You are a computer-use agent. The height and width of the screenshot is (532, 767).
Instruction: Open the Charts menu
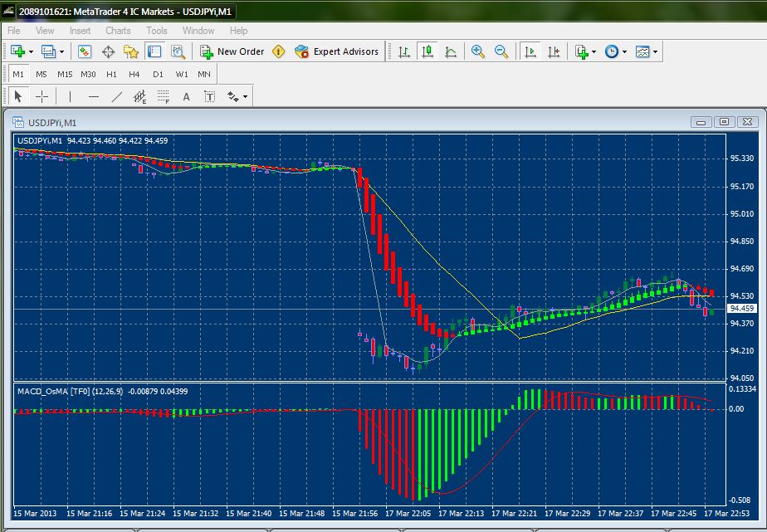[118, 31]
